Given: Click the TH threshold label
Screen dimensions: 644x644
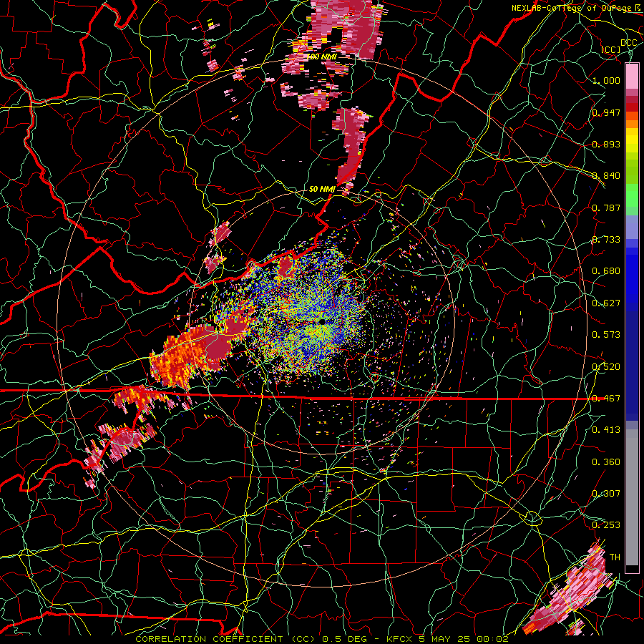Looking at the screenshot, I should click(615, 557).
